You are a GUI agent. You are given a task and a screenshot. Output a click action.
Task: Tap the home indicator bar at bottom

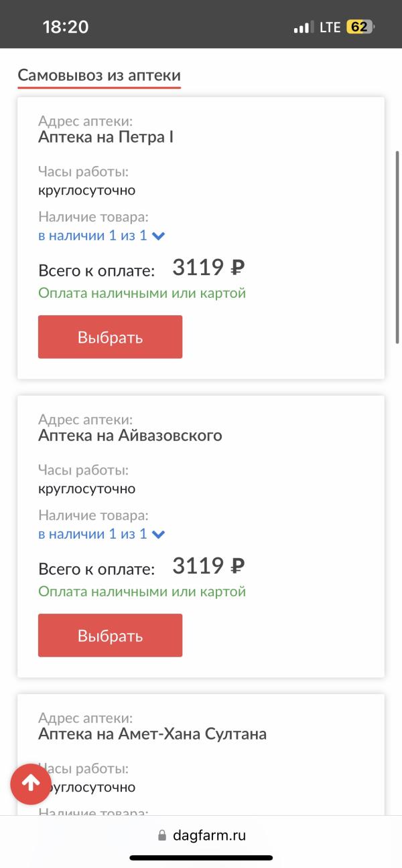[201, 858]
